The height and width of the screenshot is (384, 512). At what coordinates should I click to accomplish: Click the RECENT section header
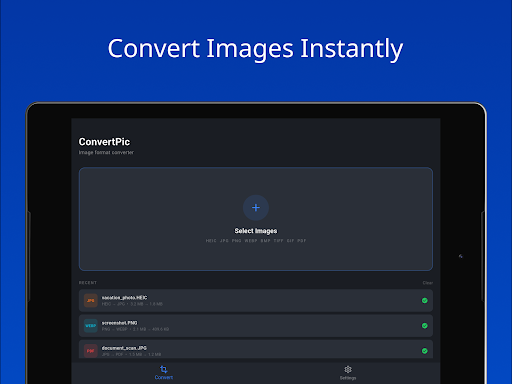(x=88, y=283)
